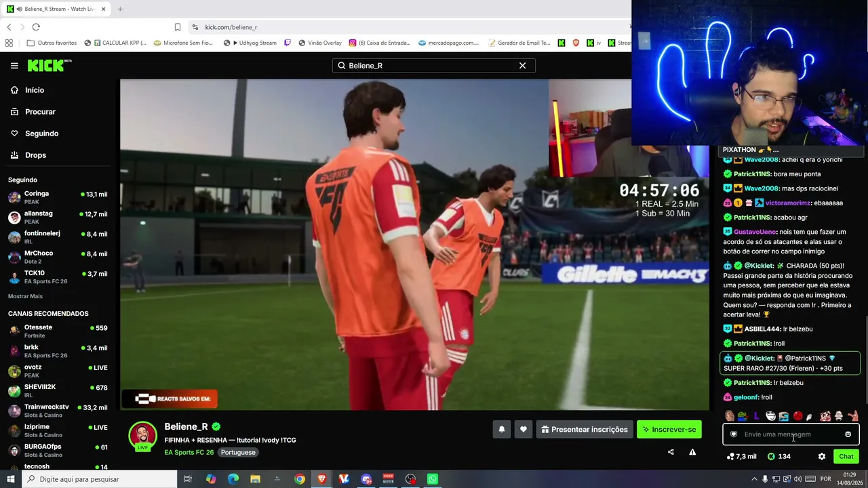
Task: Open WhatsApp from the taskbar
Action: pos(433,479)
